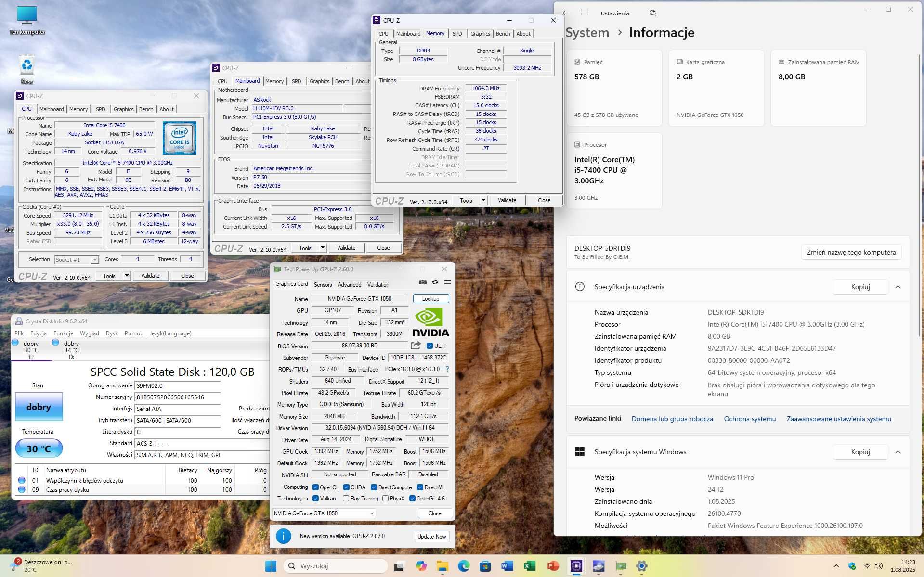
Task: Click the dobry health status button in CrystalDiskInfo
Action: click(x=39, y=407)
